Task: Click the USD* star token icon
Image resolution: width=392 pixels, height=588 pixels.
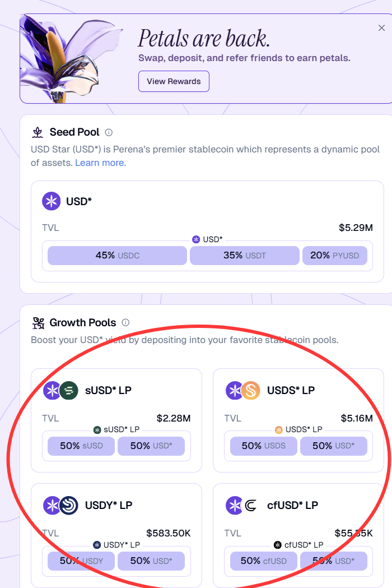Action: [x=52, y=201]
